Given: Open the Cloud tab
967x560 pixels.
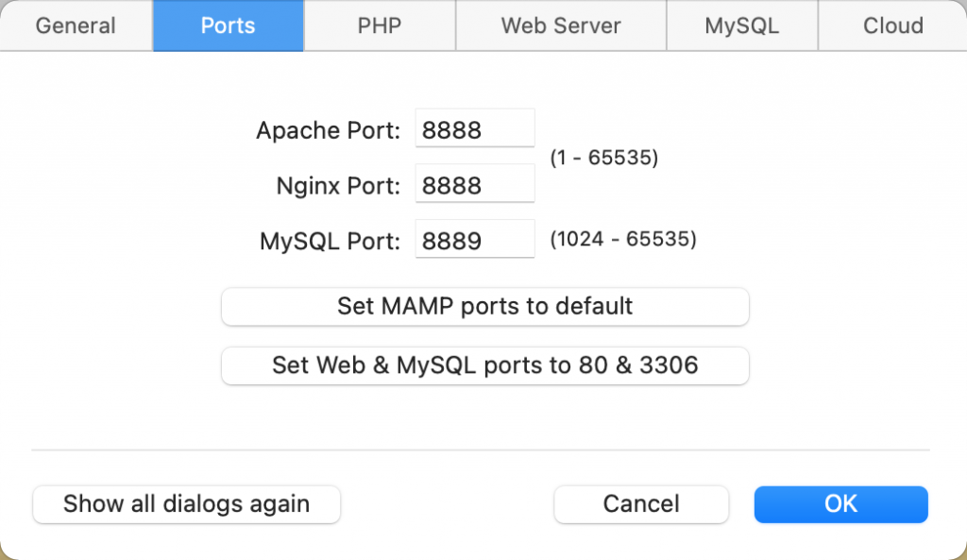Looking at the screenshot, I should 892,25.
